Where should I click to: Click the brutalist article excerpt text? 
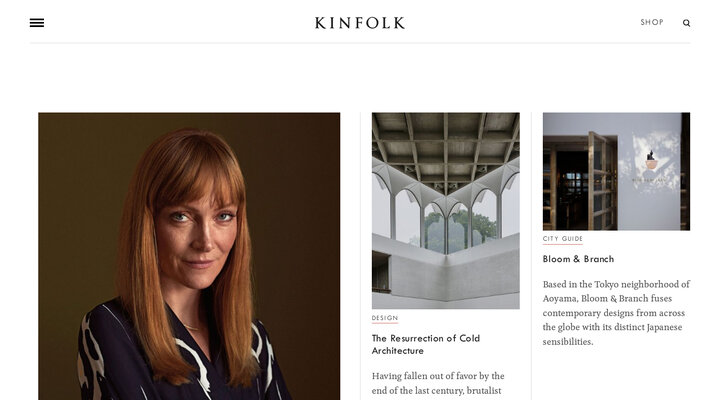pos(438,383)
